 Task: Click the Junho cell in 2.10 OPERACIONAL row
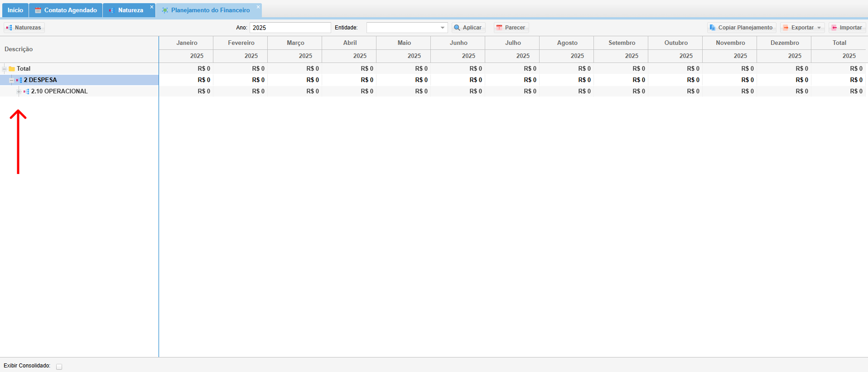pyautogui.click(x=458, y=92)
